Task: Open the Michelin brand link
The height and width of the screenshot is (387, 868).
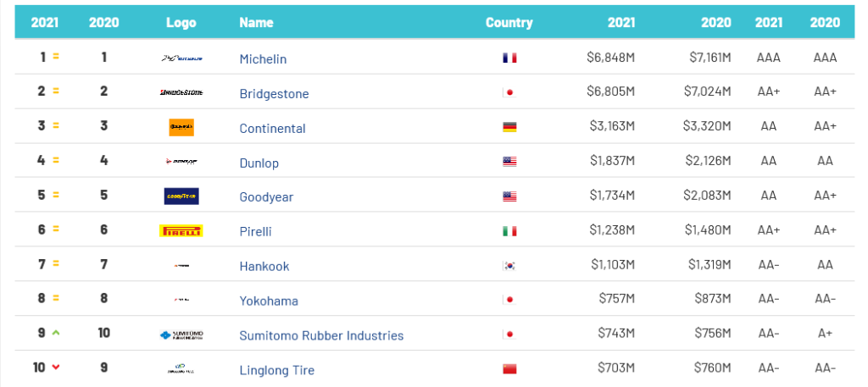Action: [x=263, y=59]
